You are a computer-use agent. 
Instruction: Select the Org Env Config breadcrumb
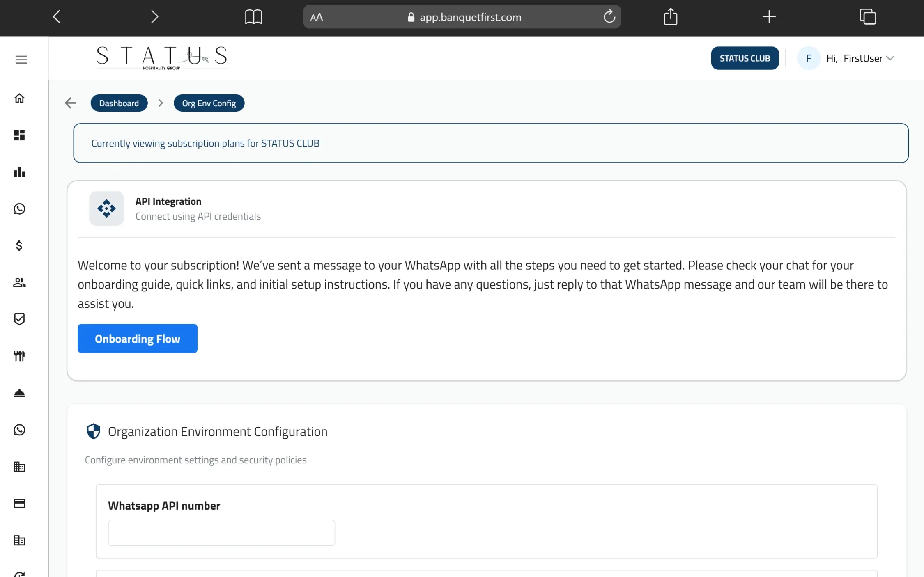pyautogui.click(x=209, y=103)
